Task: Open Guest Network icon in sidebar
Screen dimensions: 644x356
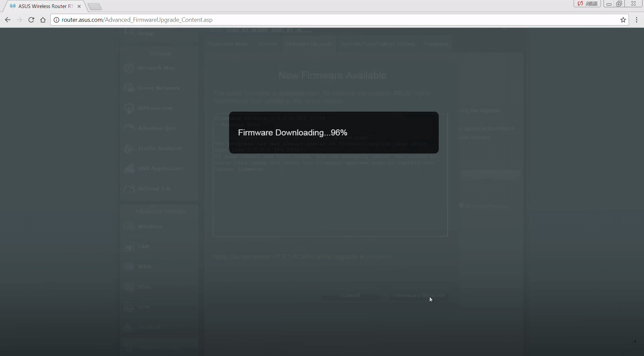Action: (129, 88)
